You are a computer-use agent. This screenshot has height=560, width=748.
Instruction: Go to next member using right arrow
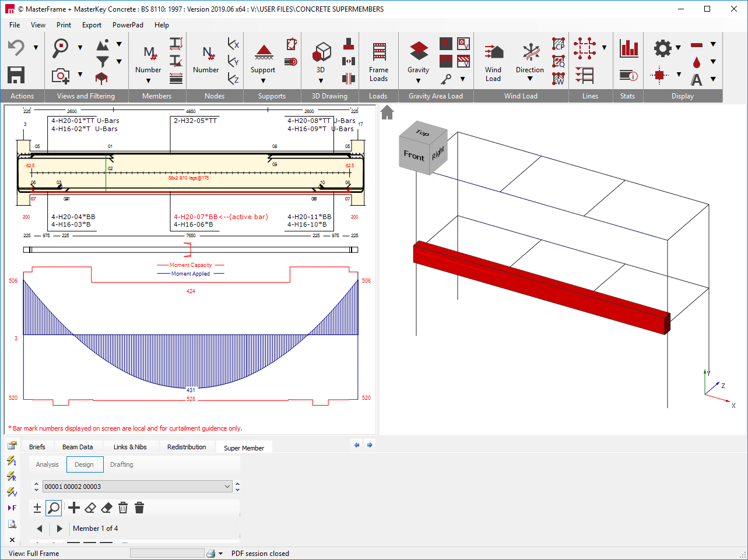click(59, 529)
